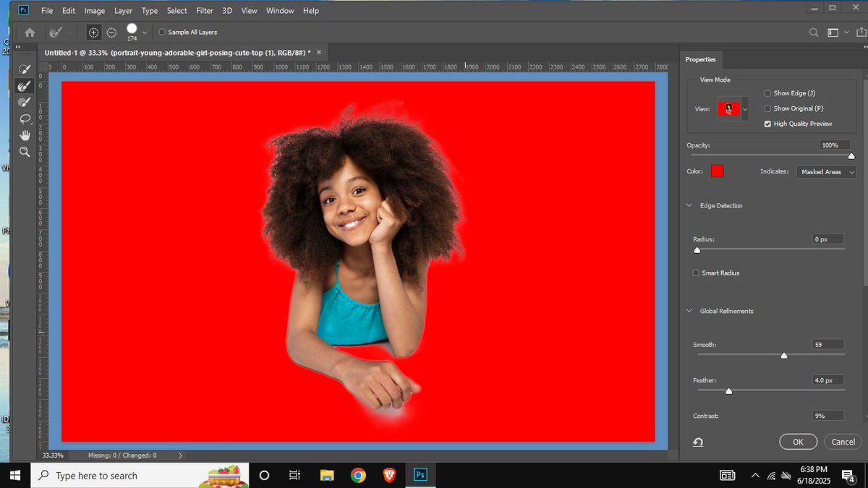Open the Filter menu
868x488 pixels.
(205, 11)
